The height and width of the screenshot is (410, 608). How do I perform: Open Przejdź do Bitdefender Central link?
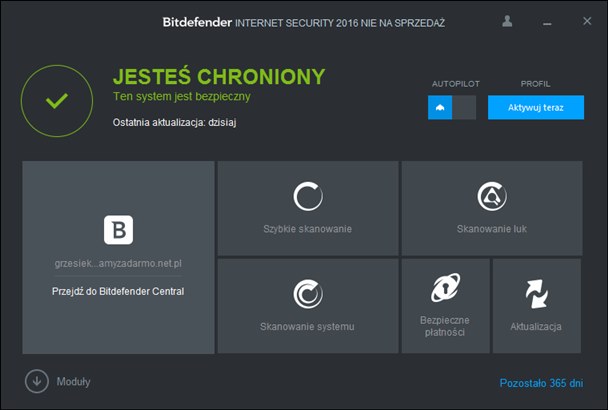coord(118,292)
